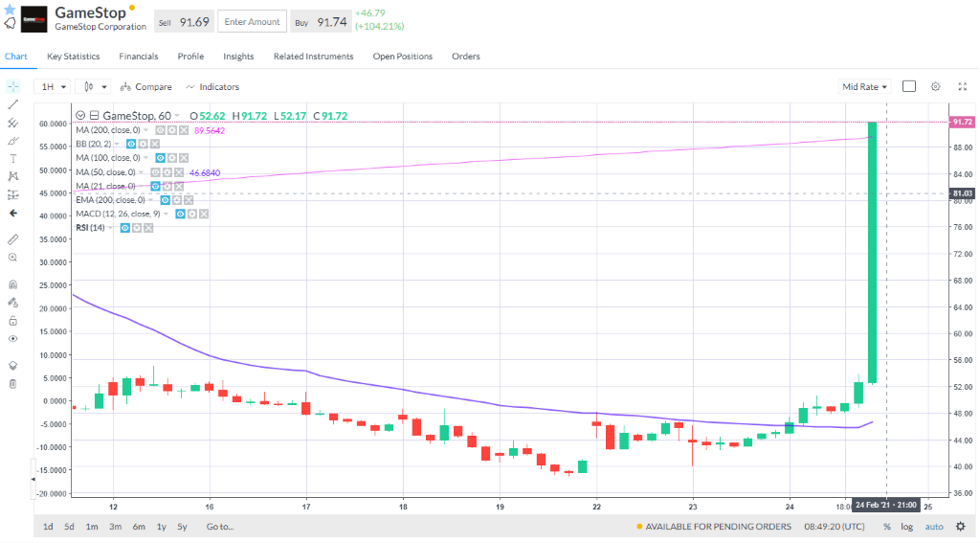Screen dimensions: 980x543
Task: Select the pitchfork drawing tool
Action: (x=12, y=123)
